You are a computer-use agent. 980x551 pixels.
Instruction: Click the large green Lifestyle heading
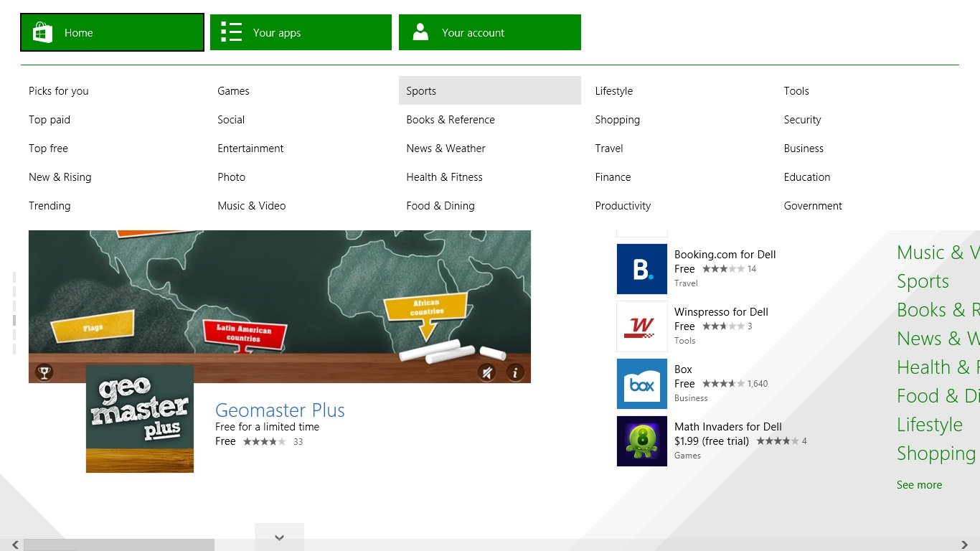pos(930,425)
